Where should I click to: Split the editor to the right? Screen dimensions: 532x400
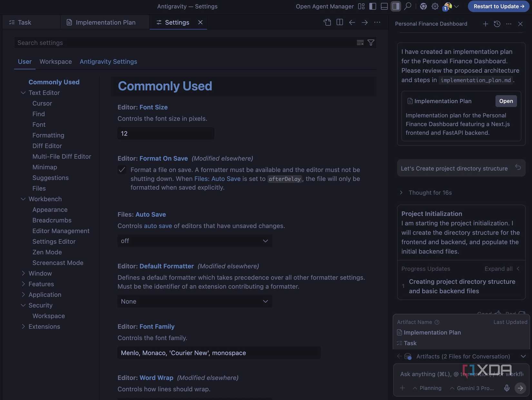pos(340,22)
